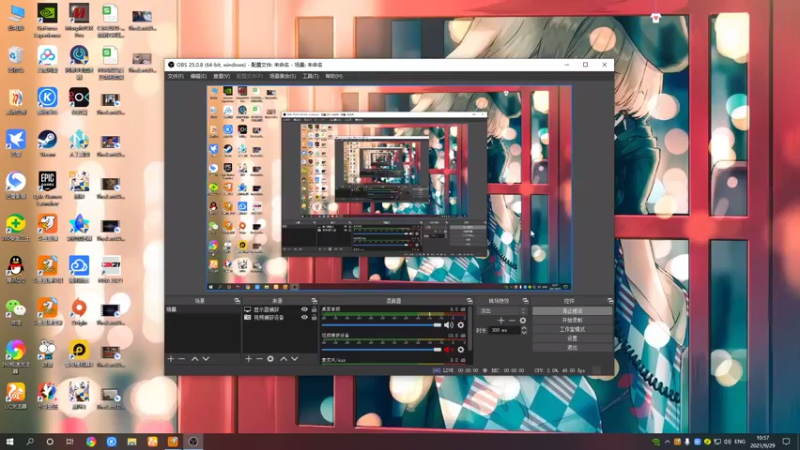This screenshot has width=800, height=450.
Task: Open source properties gear in Sources panel
Action: 270,359
